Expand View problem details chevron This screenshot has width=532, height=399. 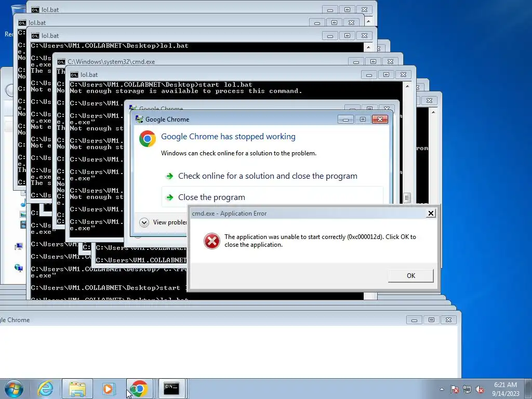tap(144, 222)
